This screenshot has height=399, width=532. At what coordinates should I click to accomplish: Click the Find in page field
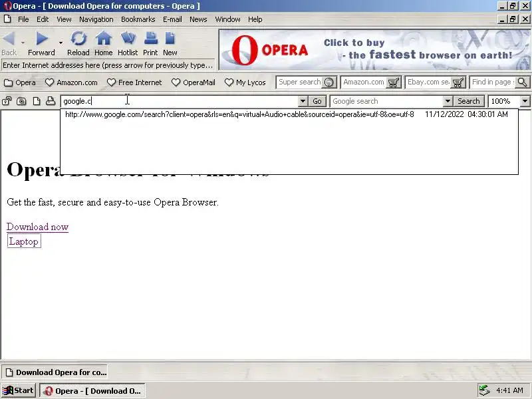(x=493, y=82)
